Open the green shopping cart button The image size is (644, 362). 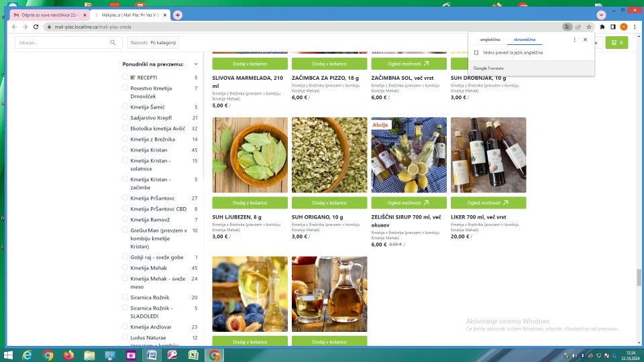(616, 42)
